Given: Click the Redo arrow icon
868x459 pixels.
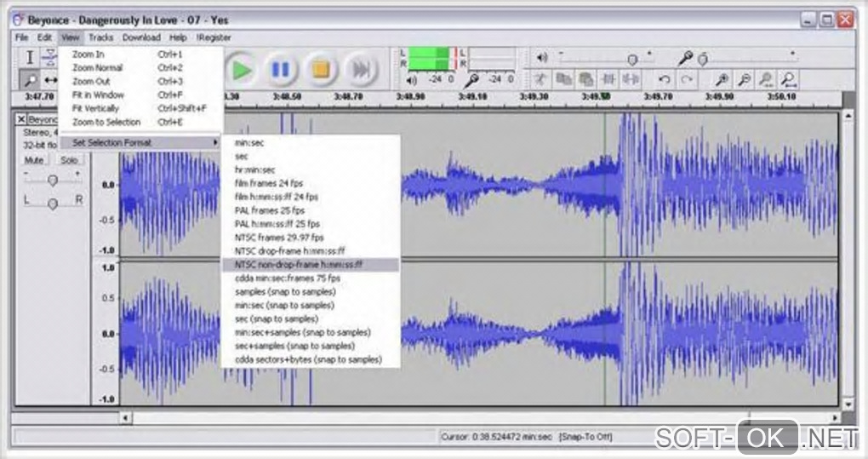Looking at the screenshot, I should 687,80.
